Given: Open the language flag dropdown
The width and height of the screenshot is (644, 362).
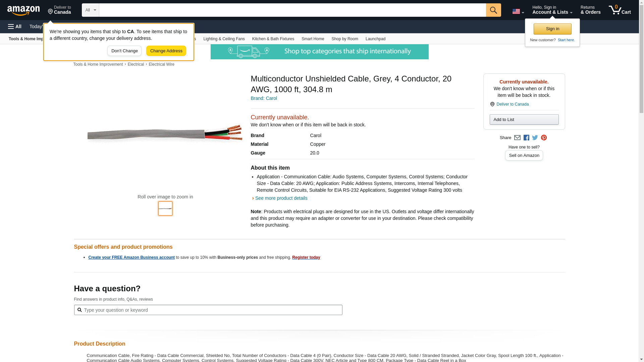Looking at the screenshot, I should (518, 11).
